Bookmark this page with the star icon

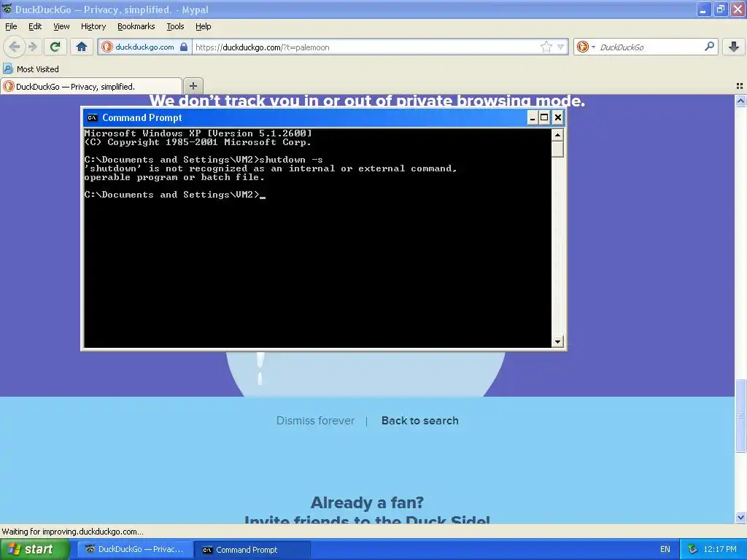pos(546,47)
